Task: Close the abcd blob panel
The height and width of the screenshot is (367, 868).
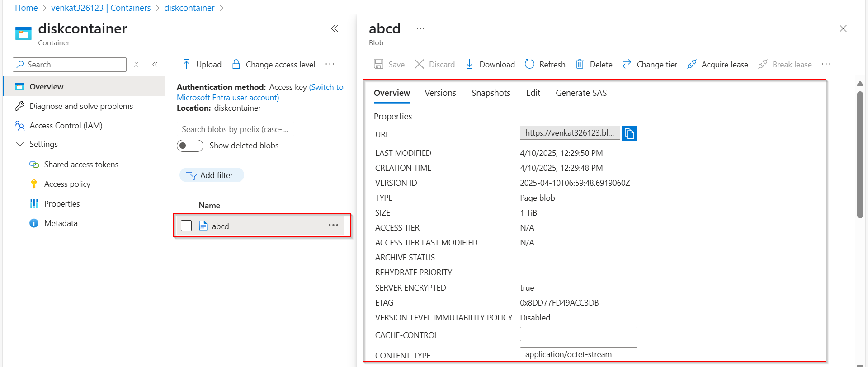Action: [x=843, y=28]
